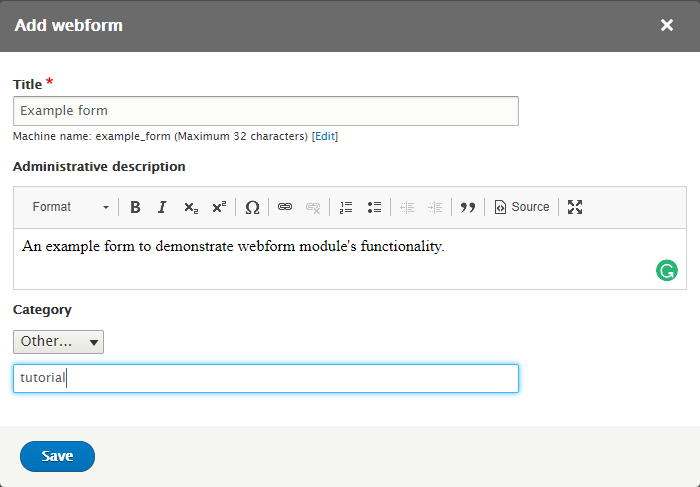The width and height of the screenshot is (700, 487).
Task: Insert a bulleted list
Action: pyautogui.click(x=374, y=207)
